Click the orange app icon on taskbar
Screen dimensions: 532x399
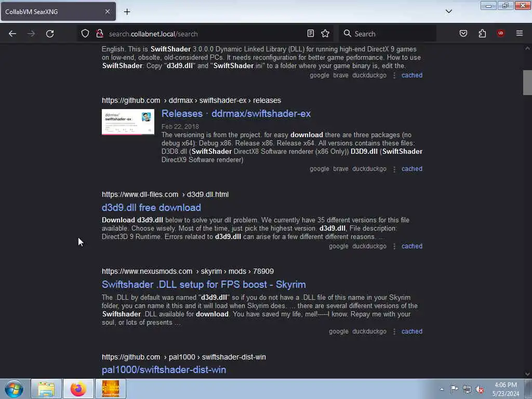111,389
